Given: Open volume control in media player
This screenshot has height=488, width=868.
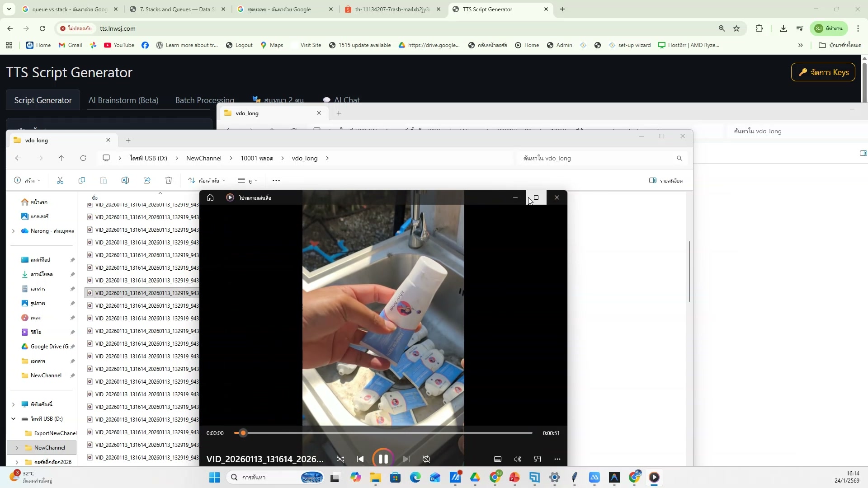Looking at the screenshot, I should pyautogui.click(x=518, y=459).
